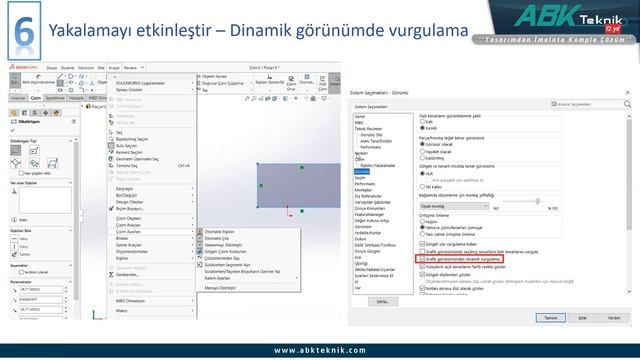Screen dimensions: 640x360
Task: Toggle 'Grafik görünümünden dinamik vurgulama' checkbox
Action: coord(422,259)
